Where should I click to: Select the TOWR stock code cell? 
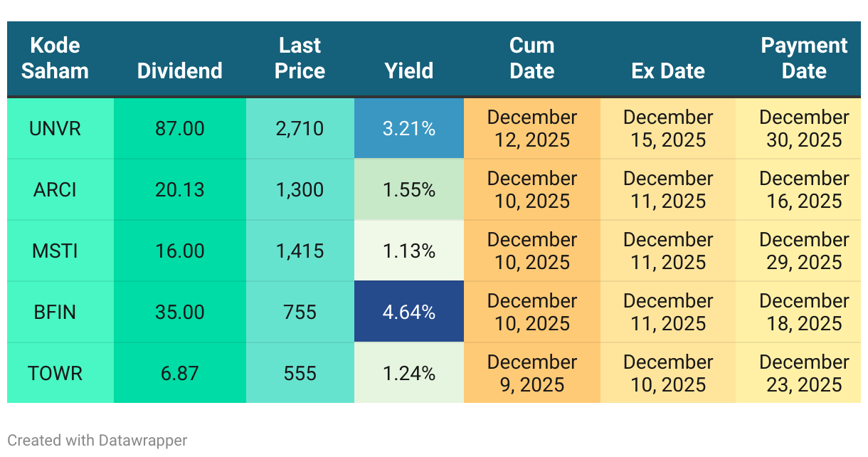[55, 374]
